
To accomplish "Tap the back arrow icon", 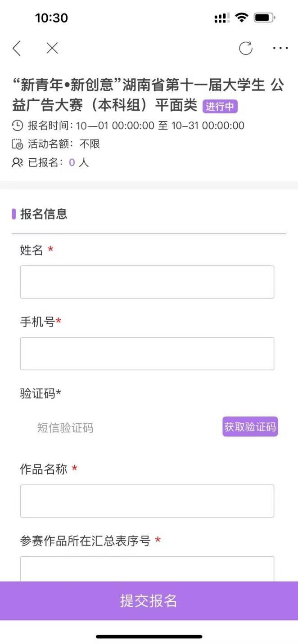I will click(x=17, y=48).
